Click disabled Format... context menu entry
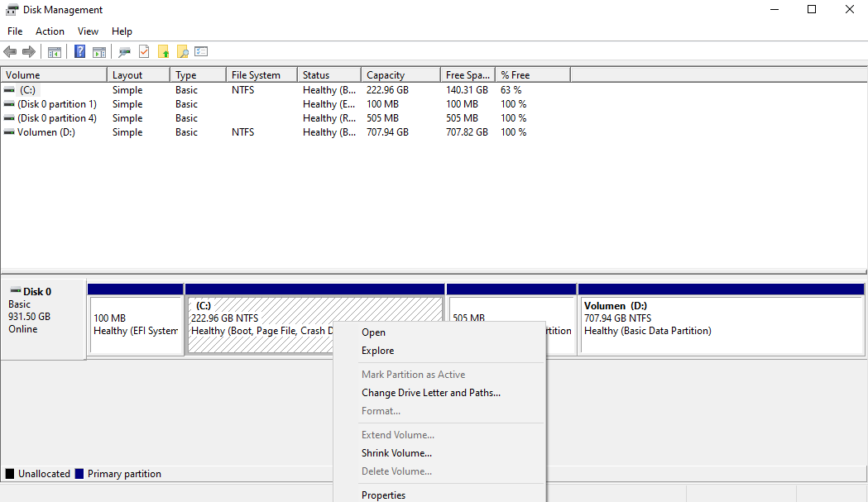The height and width of the screenshot is (502, 868). point(439,411)
